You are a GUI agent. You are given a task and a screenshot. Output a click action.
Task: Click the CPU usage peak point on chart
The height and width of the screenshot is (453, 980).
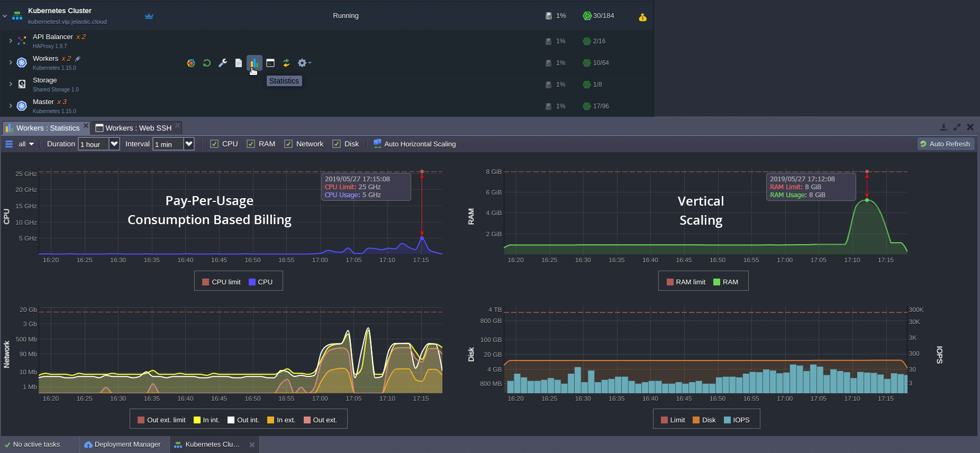pos(422,238)
